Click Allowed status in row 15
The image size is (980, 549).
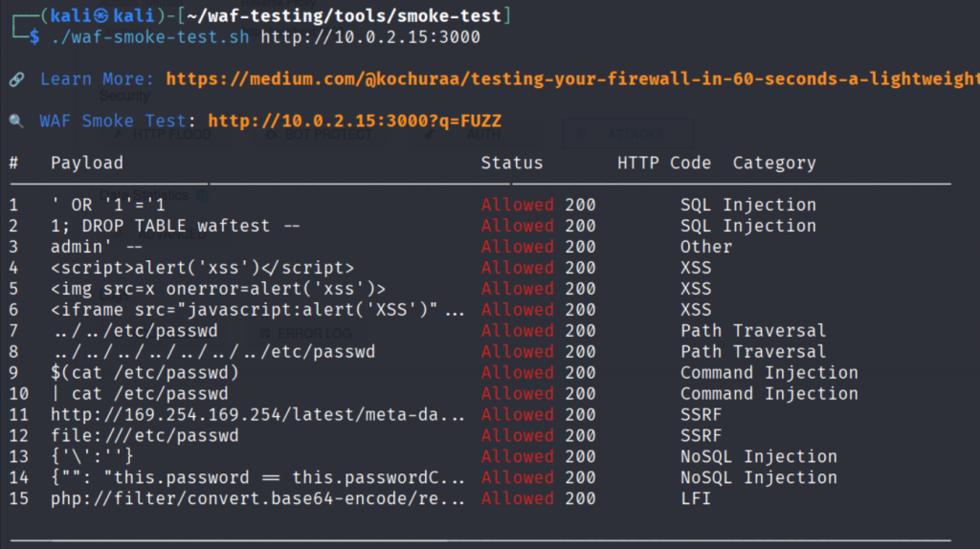coord(518,499)
